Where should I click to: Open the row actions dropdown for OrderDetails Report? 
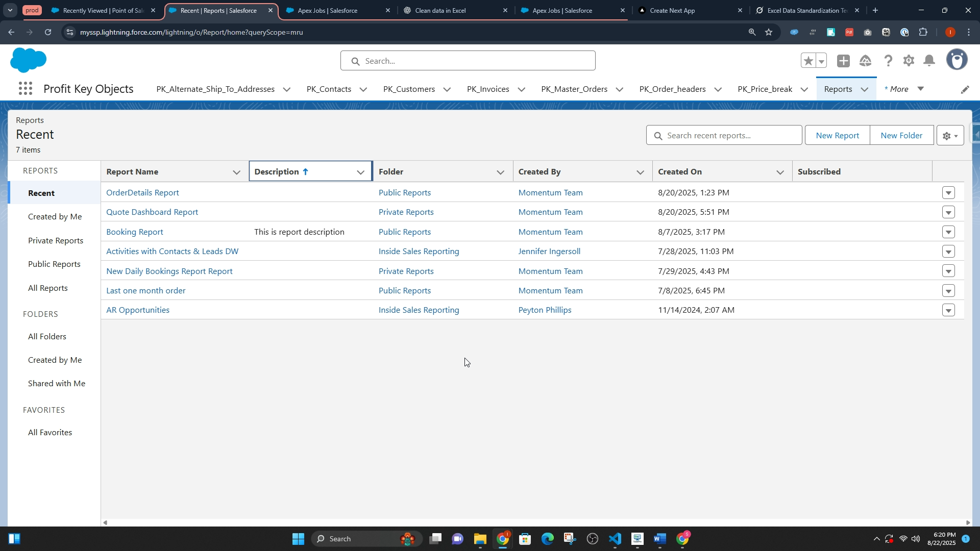pyautogui.click(x=948, y=193)
